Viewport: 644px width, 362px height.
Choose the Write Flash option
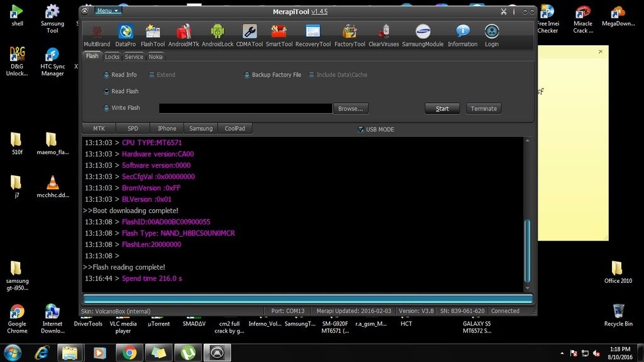(106, 108)
